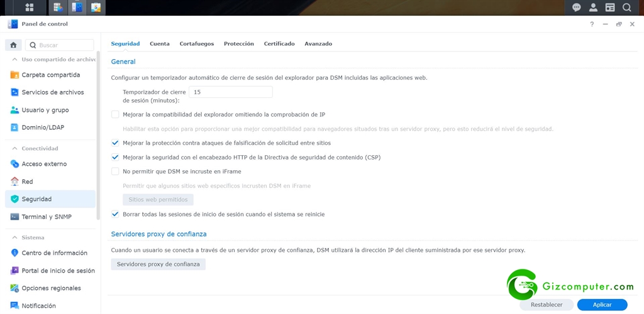Select the Seguridad shield icon

(15, 199)
